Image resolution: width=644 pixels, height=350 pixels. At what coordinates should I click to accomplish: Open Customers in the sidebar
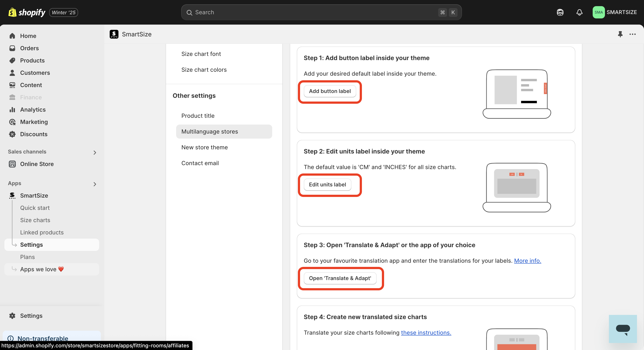35,73
